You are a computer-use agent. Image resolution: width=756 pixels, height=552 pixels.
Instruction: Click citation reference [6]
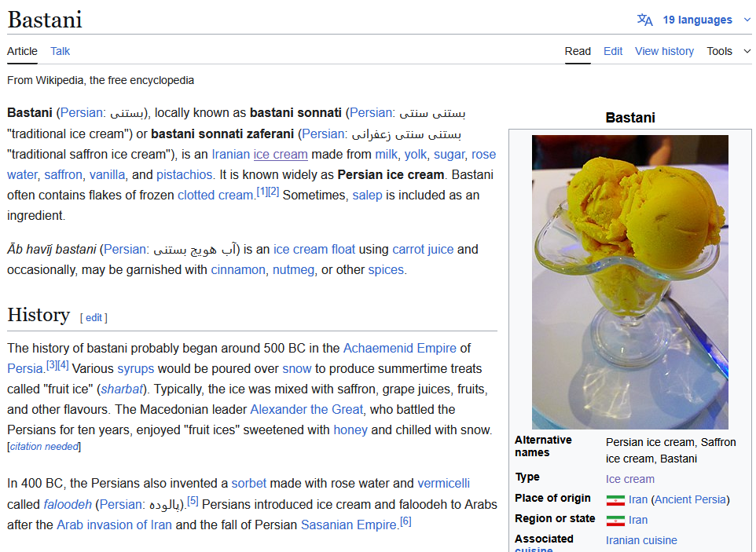[x=406, y=521]
